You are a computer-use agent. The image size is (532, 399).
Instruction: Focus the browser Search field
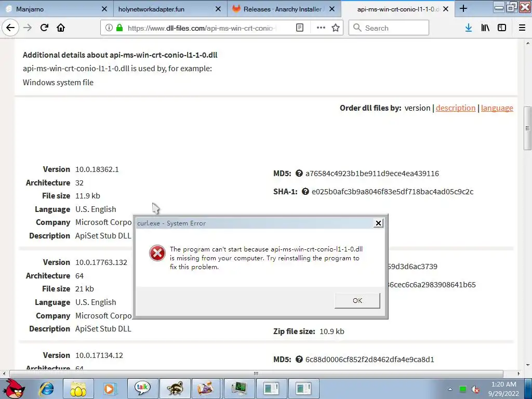pyautogui.click(x=389, y=28)
